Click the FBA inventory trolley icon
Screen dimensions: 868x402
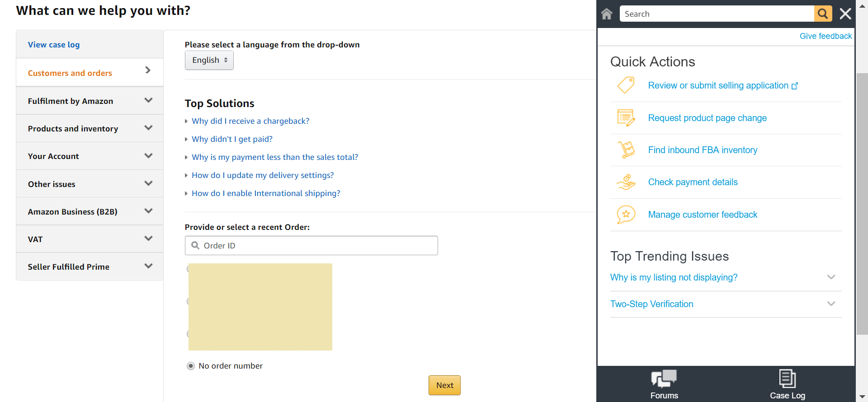[626, 150]
